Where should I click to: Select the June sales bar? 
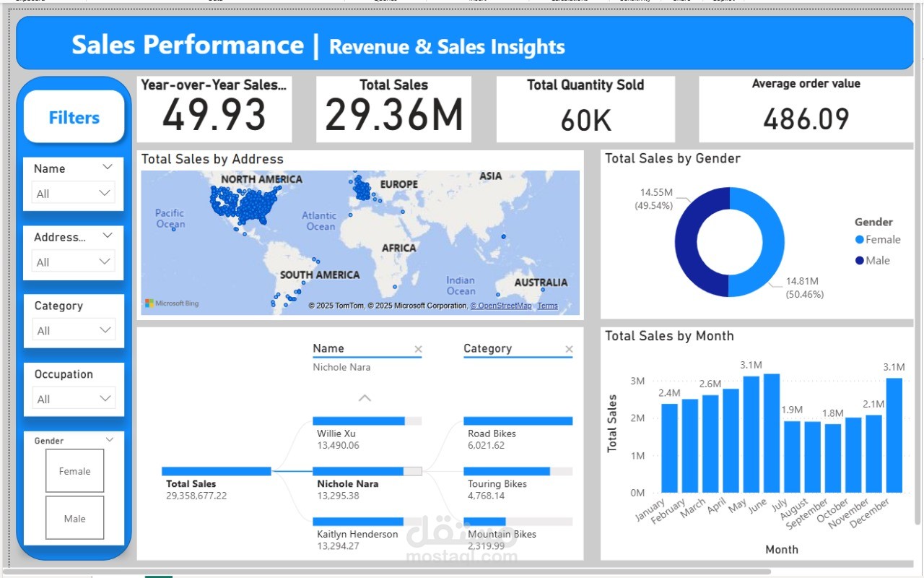(x=772, y=433)
